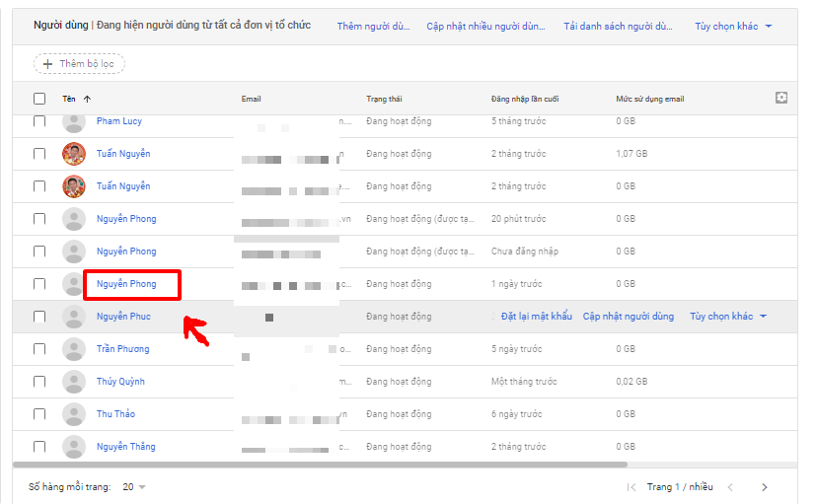Open the Nguyễn Thắng user link

[125, 447]
